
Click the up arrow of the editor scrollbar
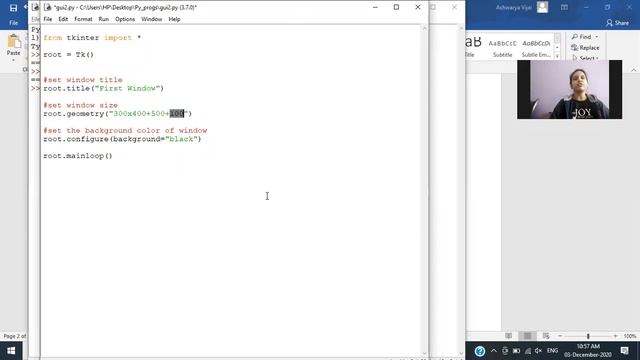[x=424, y=28]
